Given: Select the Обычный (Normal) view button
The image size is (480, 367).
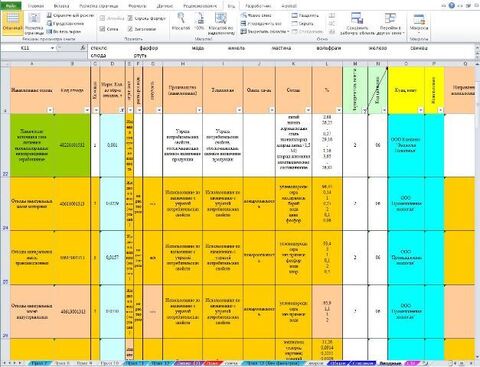Looking at the screenshot, I should tap(12, 23).
